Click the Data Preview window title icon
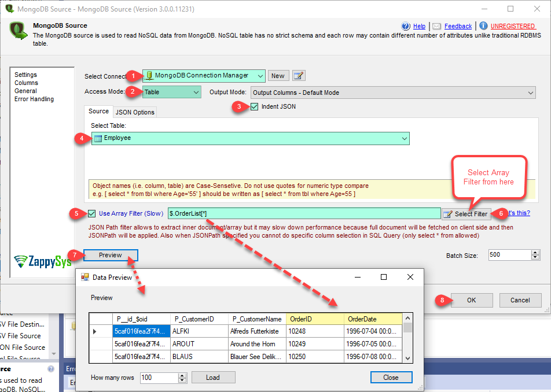 click(85, 278)
